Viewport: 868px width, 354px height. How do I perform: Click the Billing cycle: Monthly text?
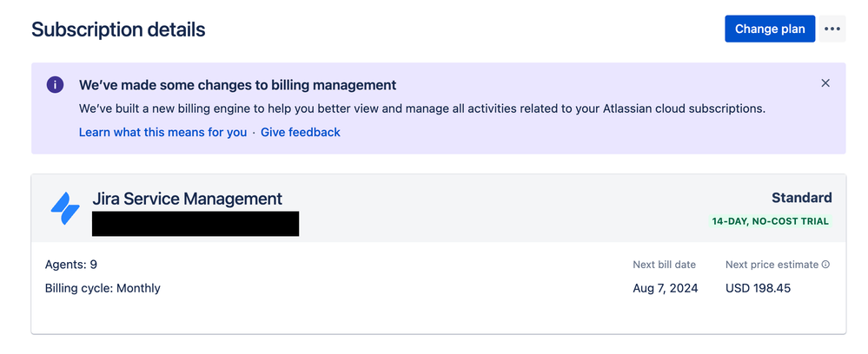pos(103,288)
